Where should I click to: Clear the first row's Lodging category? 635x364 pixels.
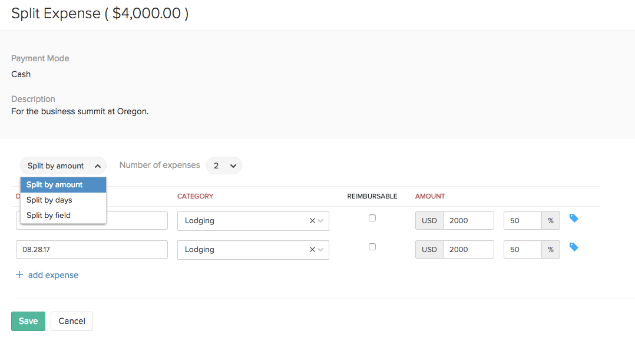(x=312, y=221)
